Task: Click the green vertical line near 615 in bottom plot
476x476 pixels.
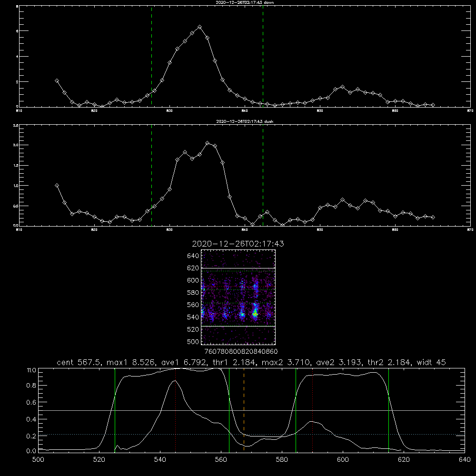Action: tap(388, 410)
